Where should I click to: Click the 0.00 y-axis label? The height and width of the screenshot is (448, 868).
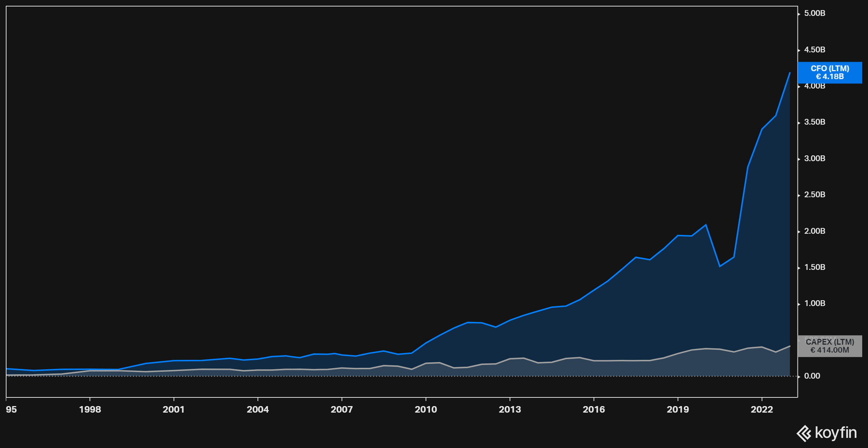click(x=812, y=376)
